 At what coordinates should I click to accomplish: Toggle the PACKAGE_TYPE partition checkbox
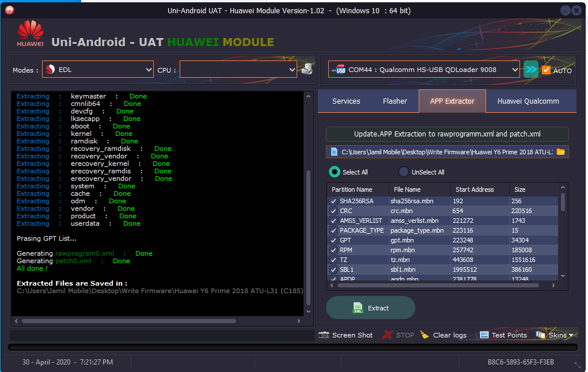[x=333, y=230]
